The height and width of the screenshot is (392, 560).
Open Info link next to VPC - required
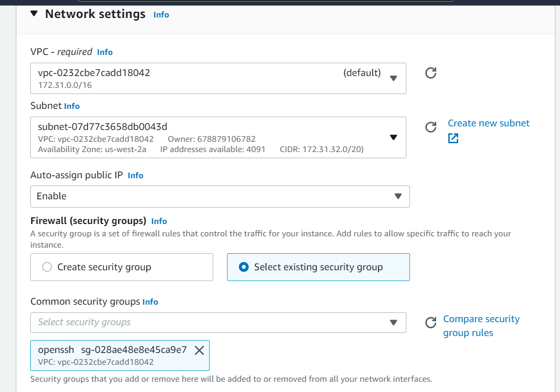pyautogui.click(x=105, y=52)
